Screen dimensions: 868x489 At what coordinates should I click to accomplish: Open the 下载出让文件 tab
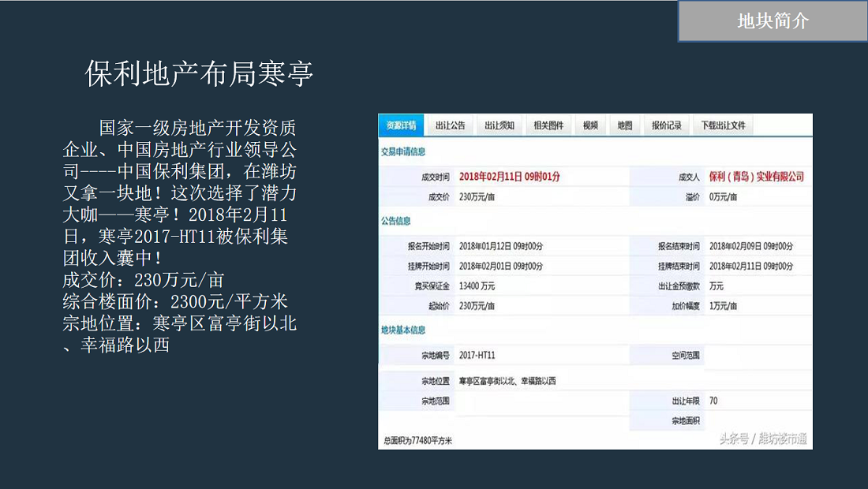click(x=723, y=125)
